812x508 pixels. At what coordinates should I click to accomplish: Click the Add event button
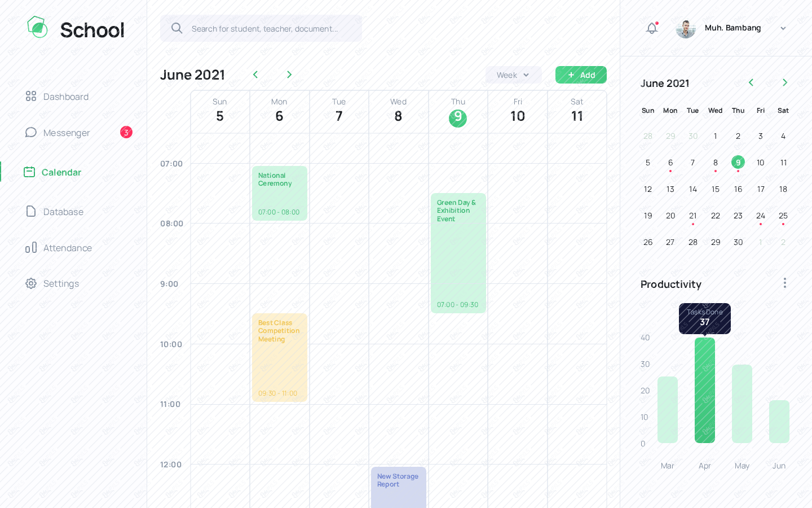pyautogui.click(x=581, y=75)
